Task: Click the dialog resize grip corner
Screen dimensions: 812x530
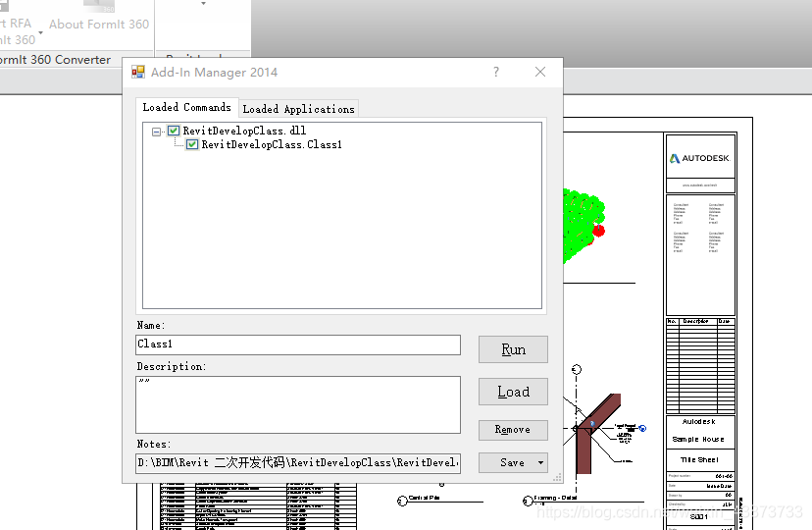Action: tap(558, 477)
